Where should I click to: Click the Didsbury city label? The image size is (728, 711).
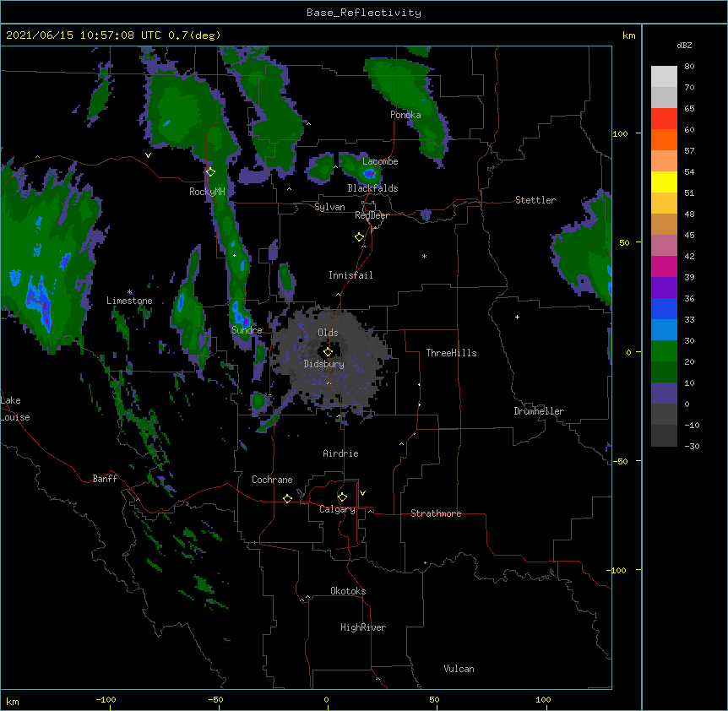323,364
